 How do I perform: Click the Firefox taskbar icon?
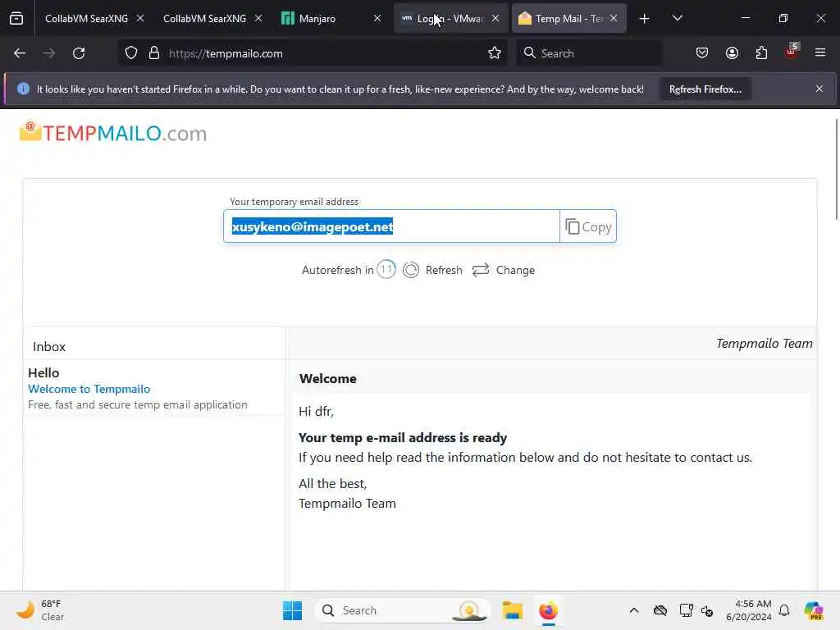(x=548, y=610)
